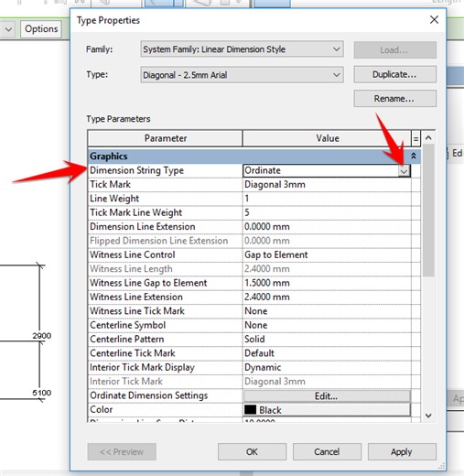
Task: Click the Parameter column header
Action: pos(165,138)
